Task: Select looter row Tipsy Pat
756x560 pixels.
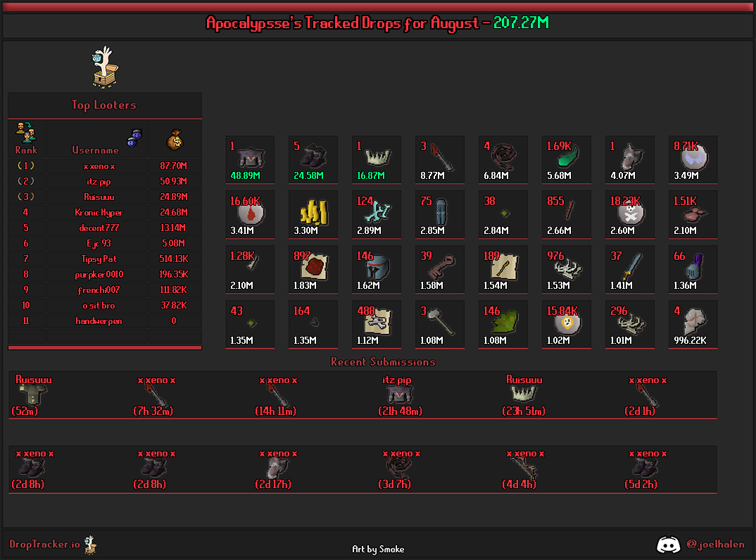Action: [x=105, y=259]
